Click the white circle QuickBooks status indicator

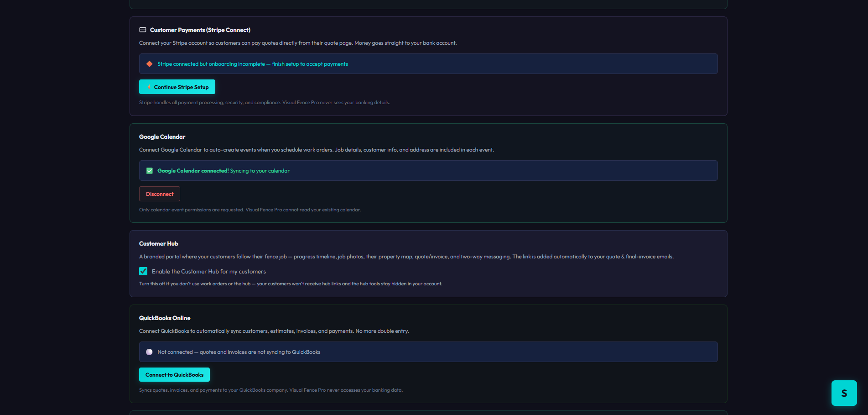click(x=149, y=352)
